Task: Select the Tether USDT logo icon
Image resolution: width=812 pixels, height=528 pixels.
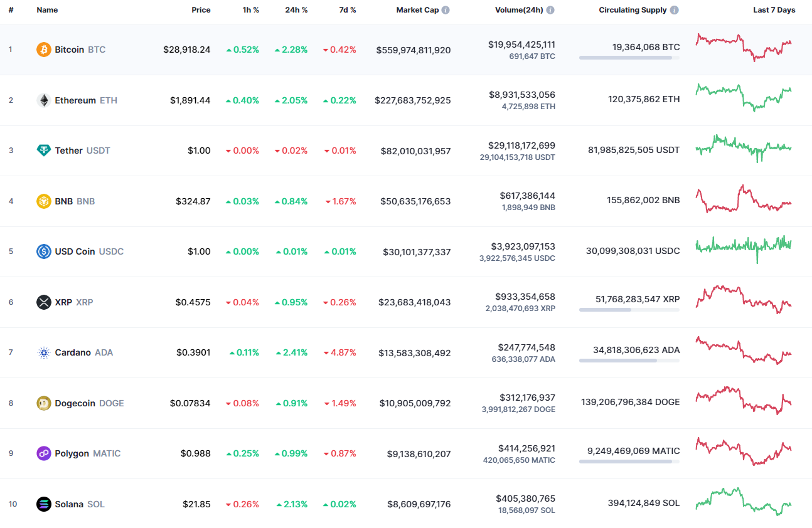Action: (x=43, y=150)
